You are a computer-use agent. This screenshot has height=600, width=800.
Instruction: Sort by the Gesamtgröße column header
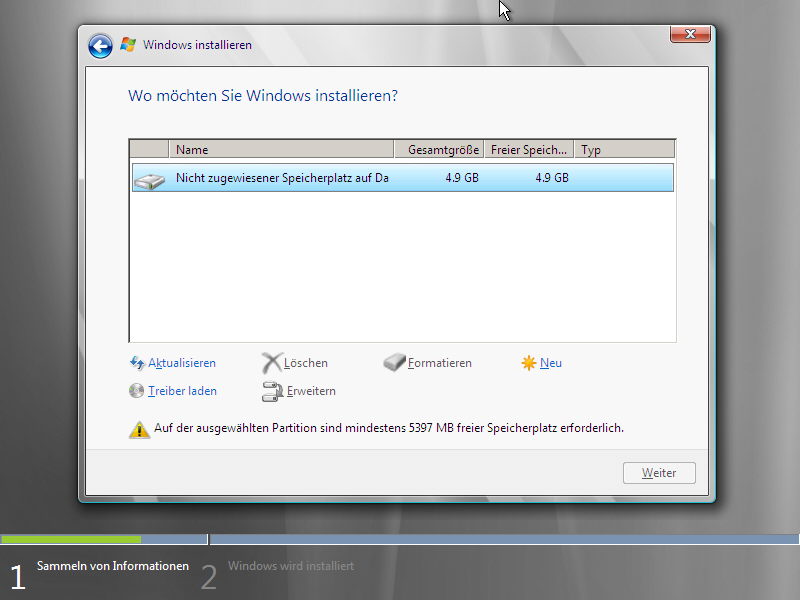pyautogui.click(x=439, y=149)
